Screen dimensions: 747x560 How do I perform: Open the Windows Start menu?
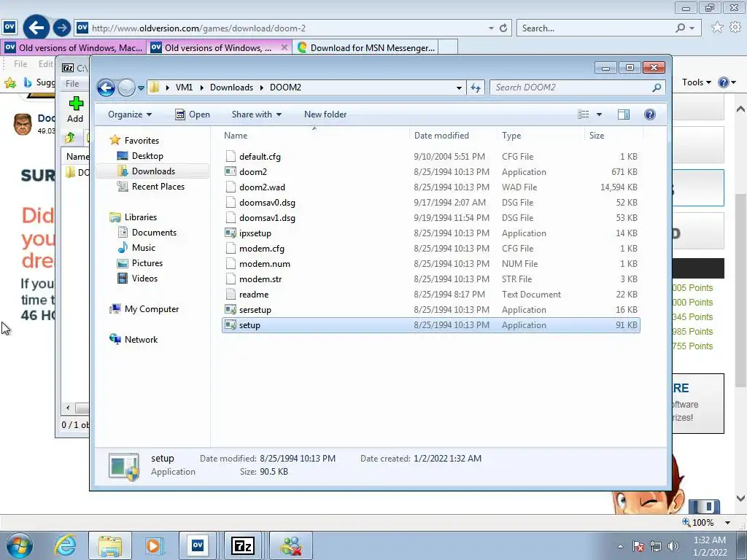tap(20, 545)
